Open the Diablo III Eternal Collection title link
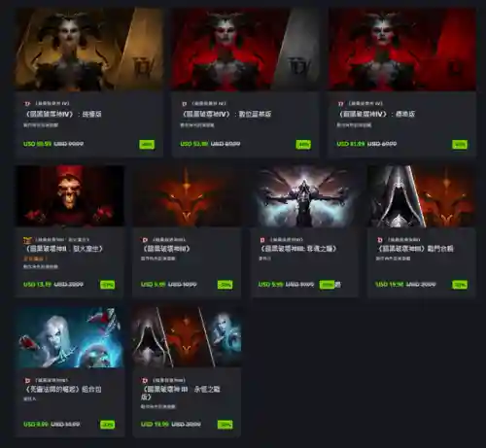 click(181, 393)
